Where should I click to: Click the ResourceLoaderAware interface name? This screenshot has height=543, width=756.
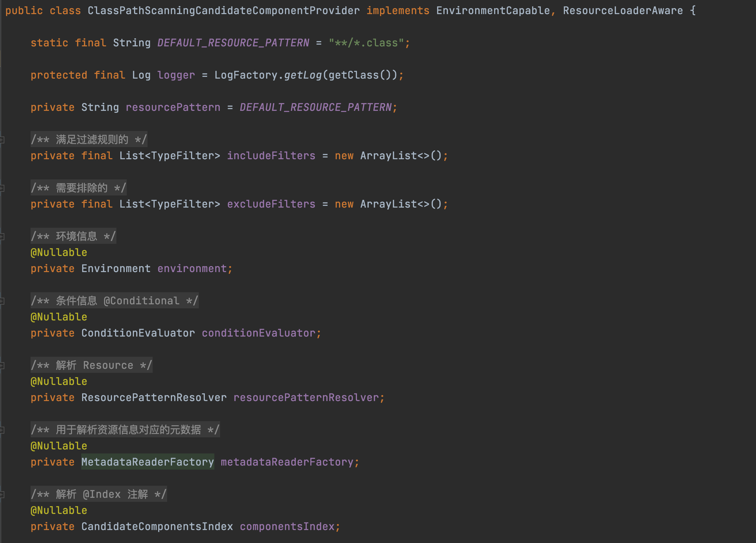623,11
